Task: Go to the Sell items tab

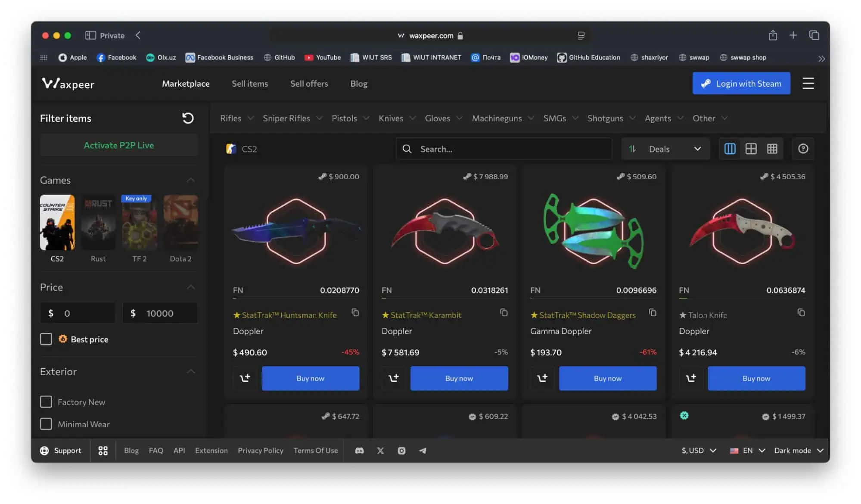Action: click(250, 84)
